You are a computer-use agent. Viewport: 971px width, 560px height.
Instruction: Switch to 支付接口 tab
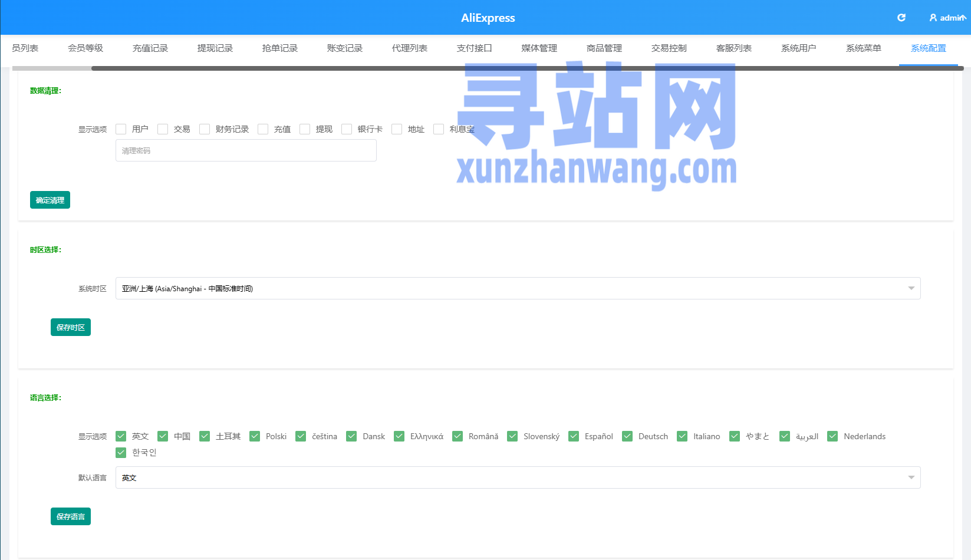[x=475, y=48]
